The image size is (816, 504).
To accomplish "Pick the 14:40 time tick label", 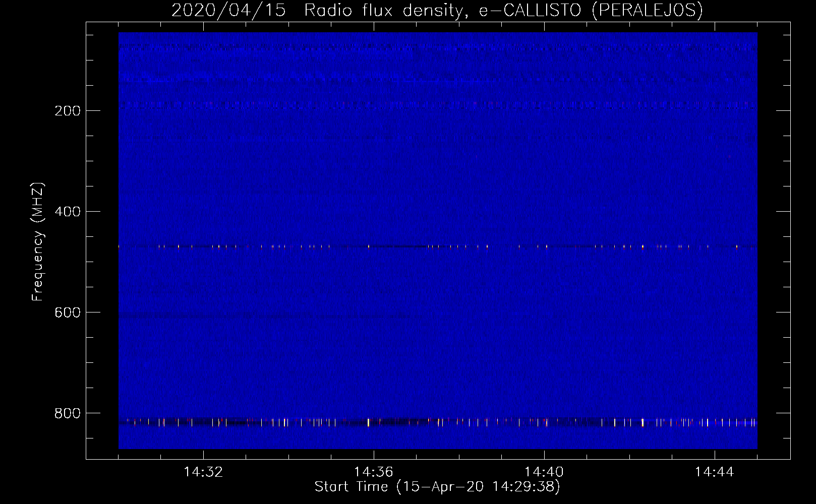I will 544,472.
